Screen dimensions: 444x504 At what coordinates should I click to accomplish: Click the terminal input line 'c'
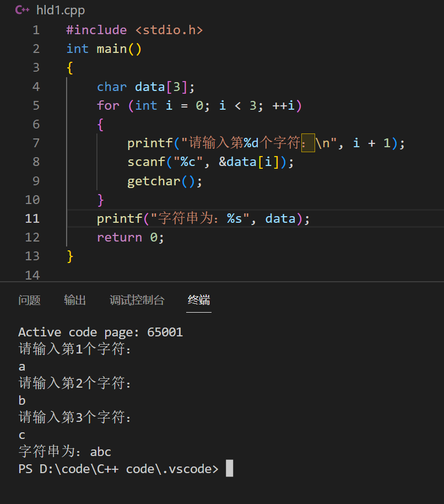pos(22,435)
